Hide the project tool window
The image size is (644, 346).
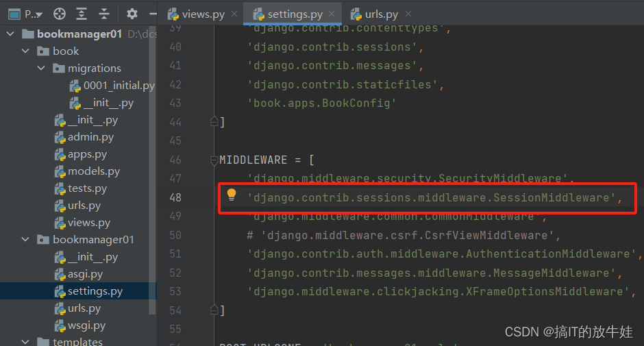pos(153,14)
